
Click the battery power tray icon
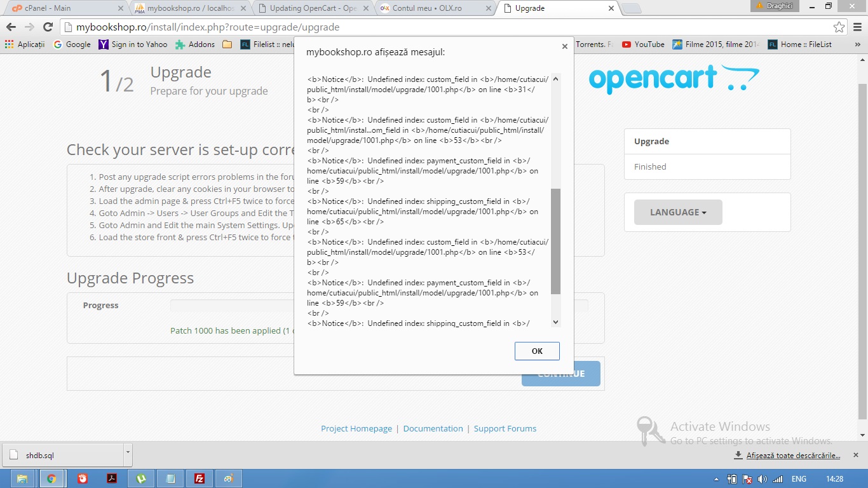click(x=732, y=479)
